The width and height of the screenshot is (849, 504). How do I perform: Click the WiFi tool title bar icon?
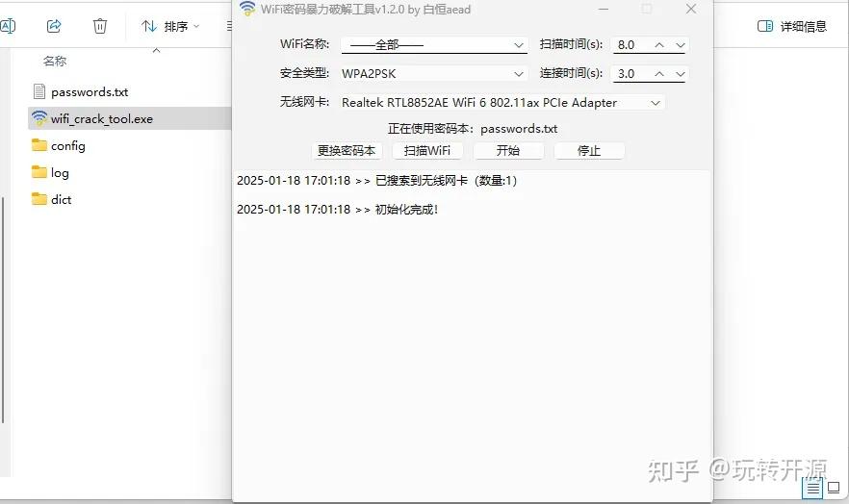[x=247, y=9]
